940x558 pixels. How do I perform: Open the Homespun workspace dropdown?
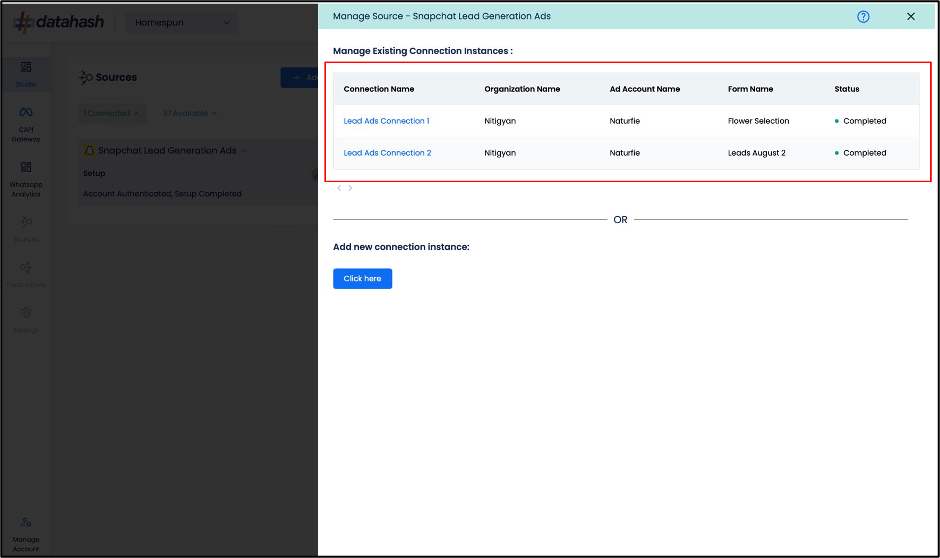[x=181, y=23]
